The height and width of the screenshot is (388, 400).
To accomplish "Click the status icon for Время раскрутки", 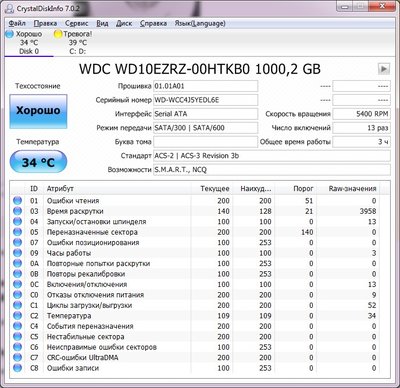I will coord(17,211).
